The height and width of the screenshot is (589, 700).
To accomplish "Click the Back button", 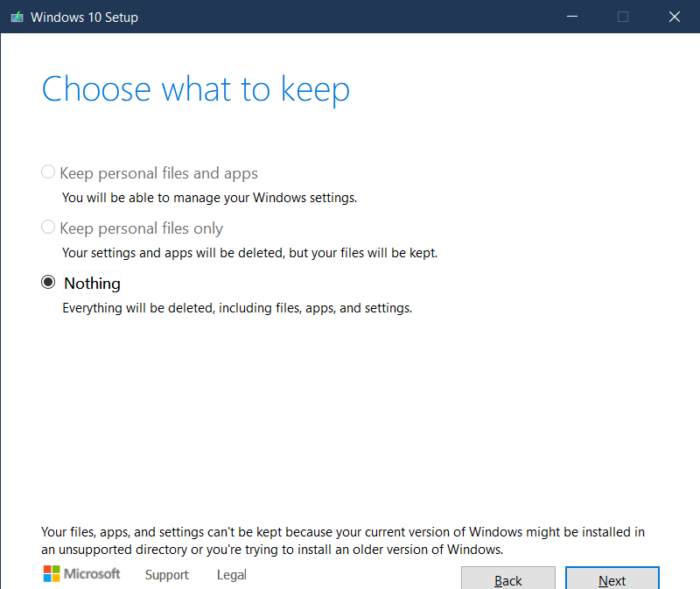I will pyautogui.click(x=507, y=579).
